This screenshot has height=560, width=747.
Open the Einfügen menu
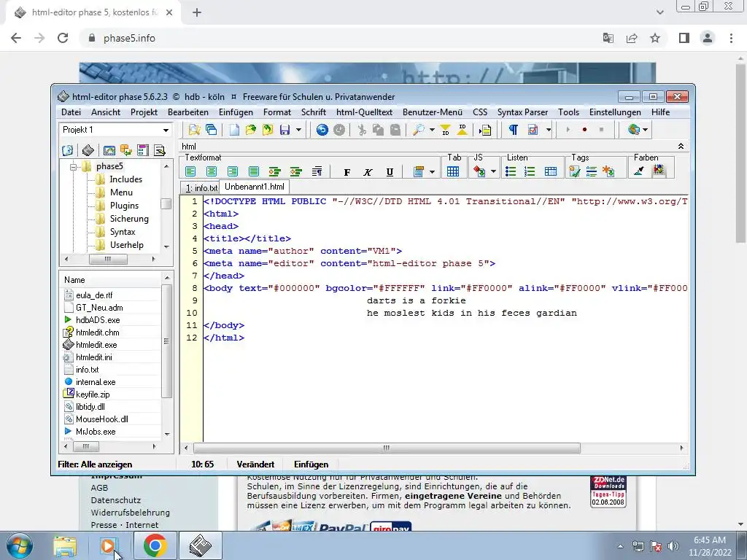pos(236,112)
